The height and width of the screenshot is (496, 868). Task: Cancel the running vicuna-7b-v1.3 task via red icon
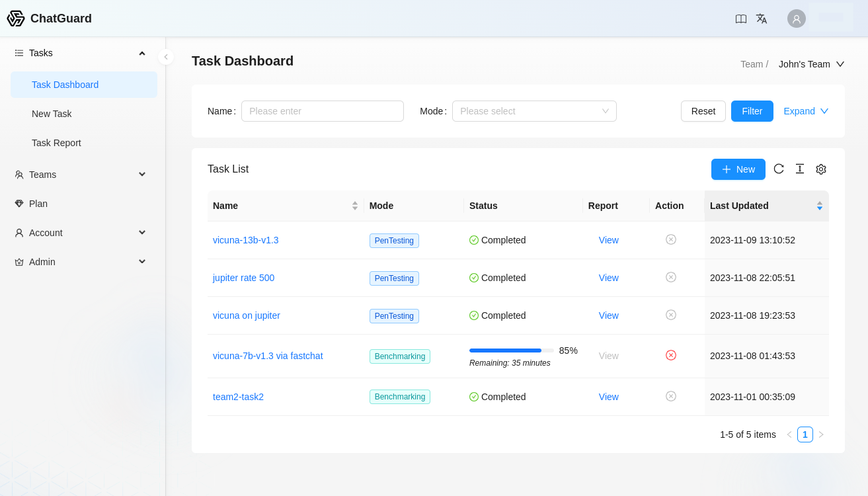pos(671,355)
